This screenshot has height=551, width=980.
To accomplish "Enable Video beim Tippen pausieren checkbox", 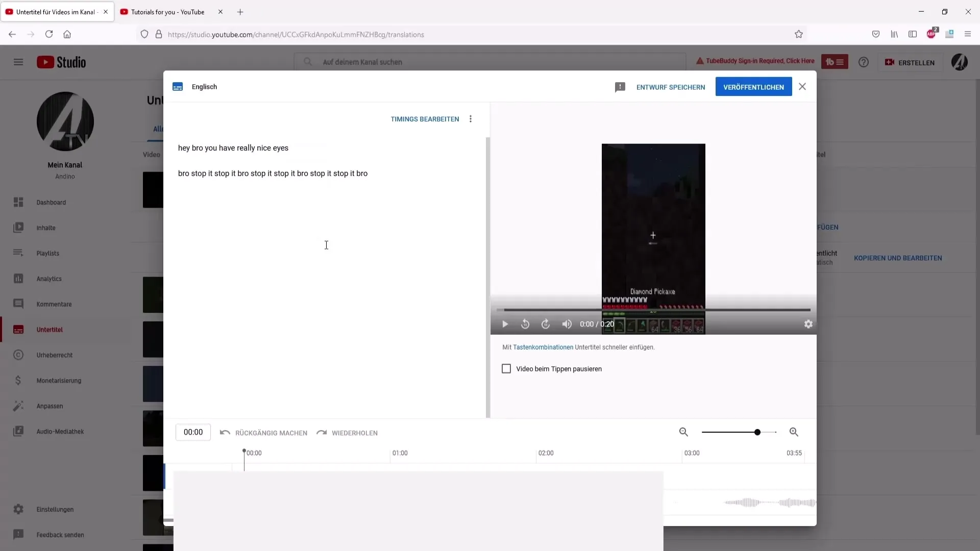I will coord(506,368).
